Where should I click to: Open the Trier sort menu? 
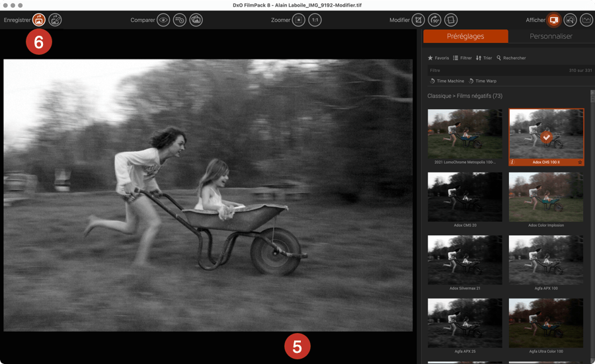click(x=484, y=58)
